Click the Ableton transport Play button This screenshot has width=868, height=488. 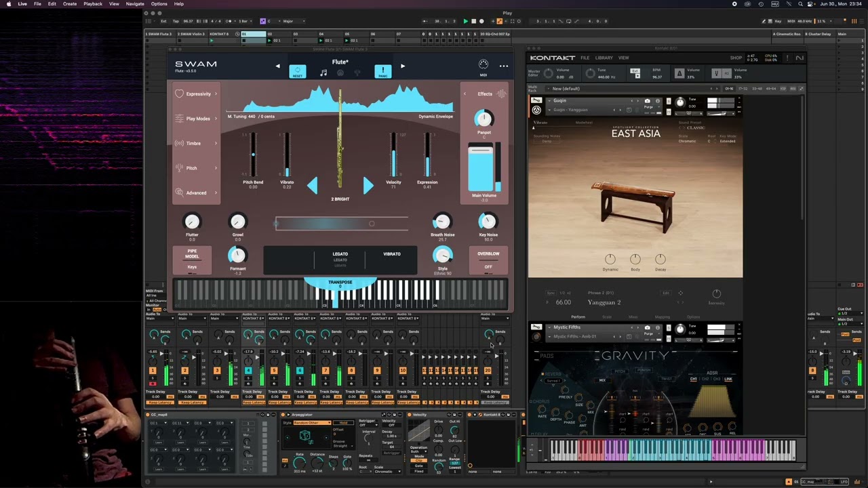point(465,21)
